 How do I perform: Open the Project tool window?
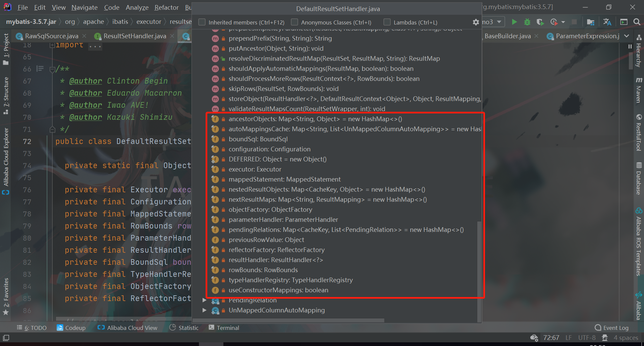(6, 49)
